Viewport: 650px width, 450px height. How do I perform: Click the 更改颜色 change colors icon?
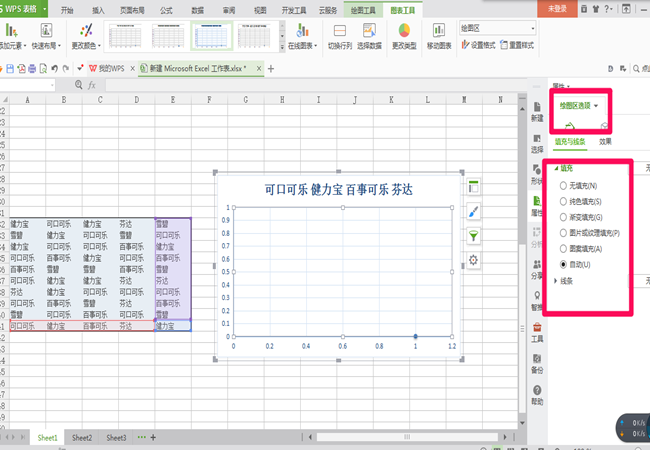[86, 31]
